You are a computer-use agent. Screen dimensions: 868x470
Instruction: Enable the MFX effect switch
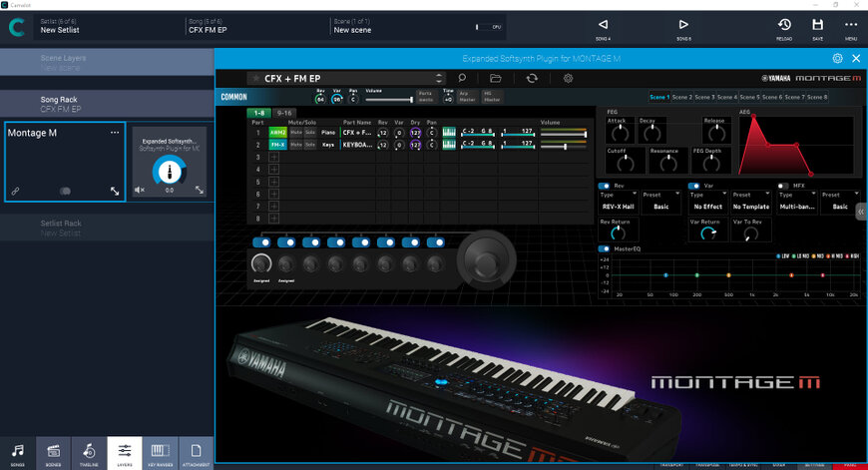tap(785, 186)
